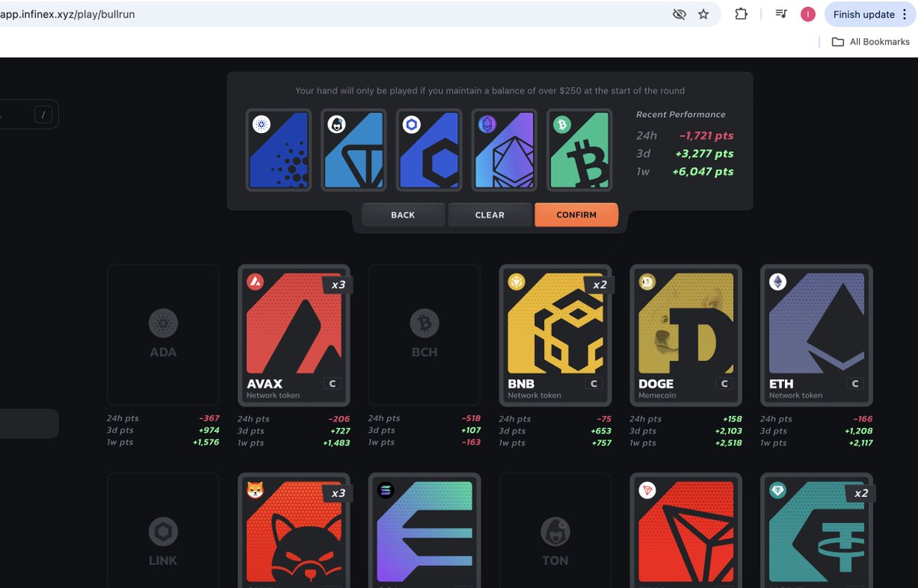
Task: Click BCH 24h pts value -518
Action: click(471, 419)
